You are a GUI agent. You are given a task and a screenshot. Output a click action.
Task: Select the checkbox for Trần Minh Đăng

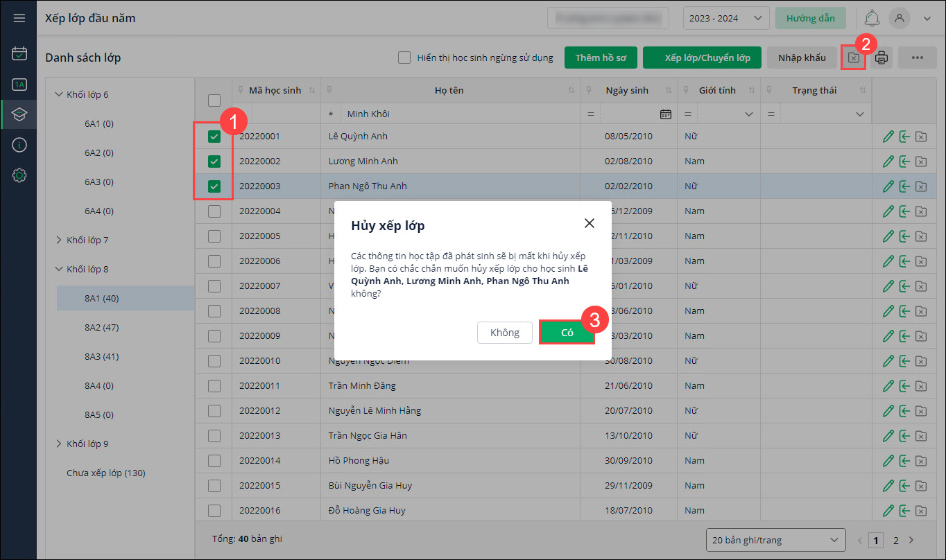214,386
